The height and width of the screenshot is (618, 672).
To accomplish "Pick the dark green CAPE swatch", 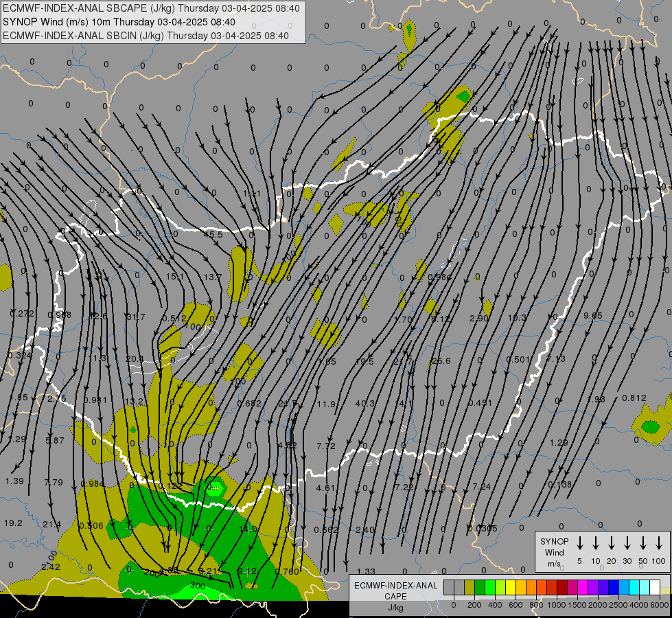I will pyautogui.click(x=480, y=588).
